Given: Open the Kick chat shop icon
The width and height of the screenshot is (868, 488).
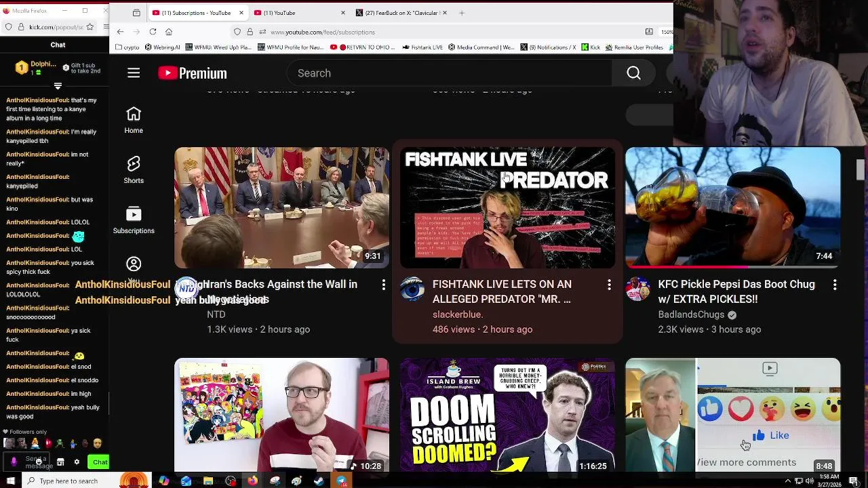Looking at the screenshot, I should pyautogui.click(x=60, y=462).
